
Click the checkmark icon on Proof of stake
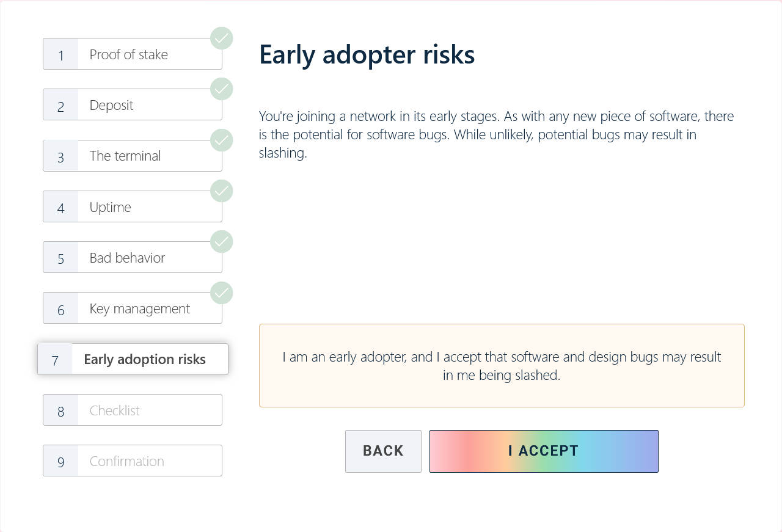(222, 38)
